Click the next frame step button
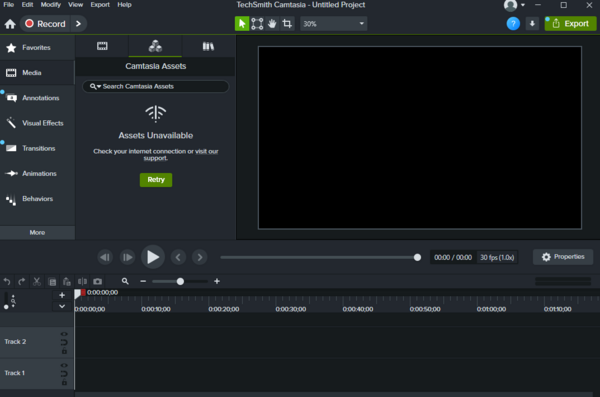Screen dimensions: 600x397 [127, 257]
